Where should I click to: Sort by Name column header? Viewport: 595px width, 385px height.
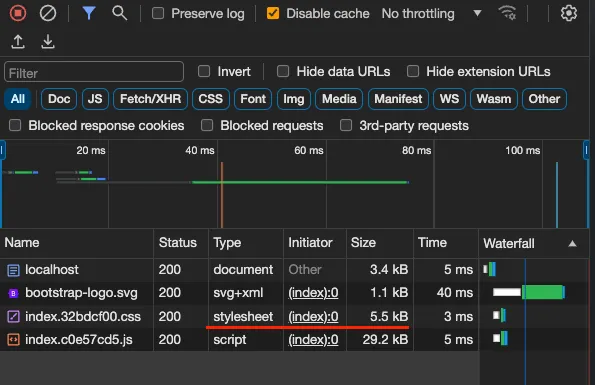(x=77, y=243)
